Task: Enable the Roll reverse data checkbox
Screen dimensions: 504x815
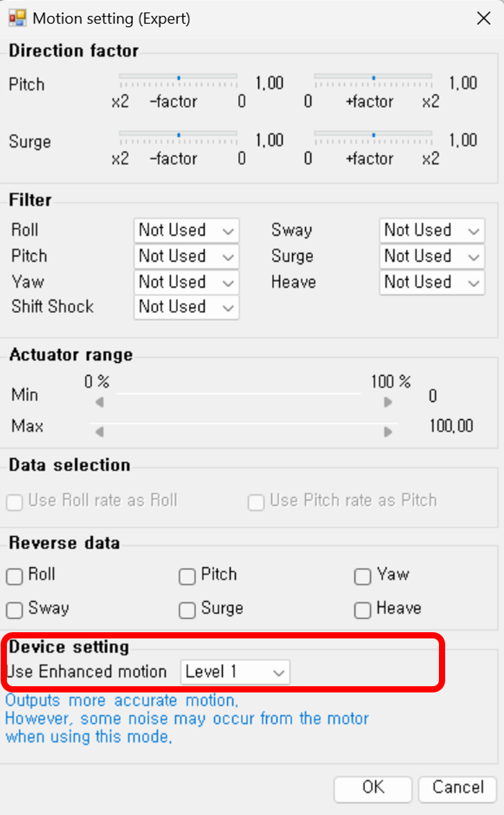Action: (15, 576)
